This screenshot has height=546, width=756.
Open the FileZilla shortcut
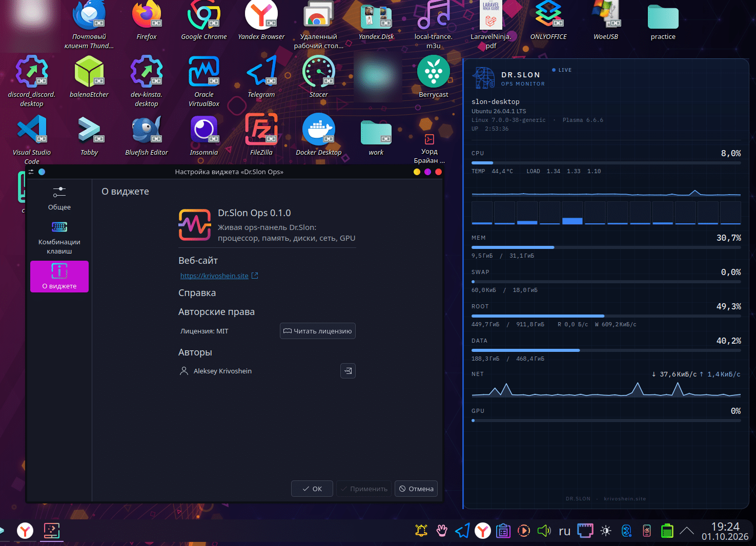coord(261,135)
